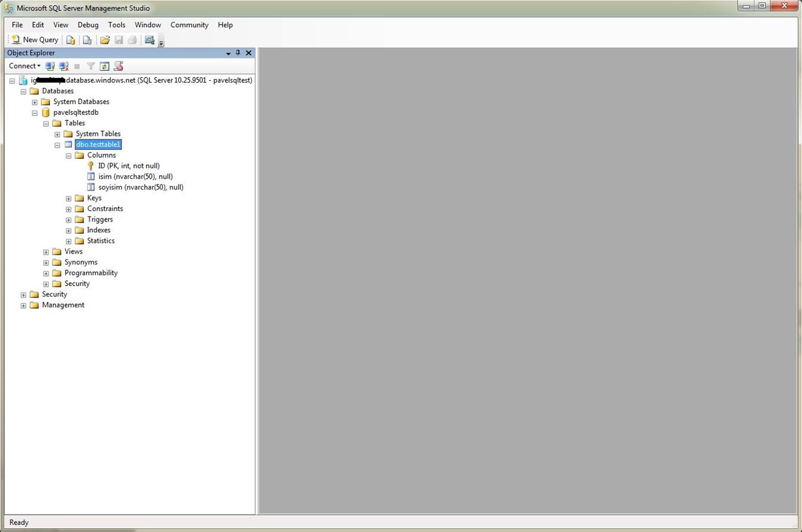Expand the Programmability folder
The image size is (802, 532).
pyautogui.click(x=46, y=273)
